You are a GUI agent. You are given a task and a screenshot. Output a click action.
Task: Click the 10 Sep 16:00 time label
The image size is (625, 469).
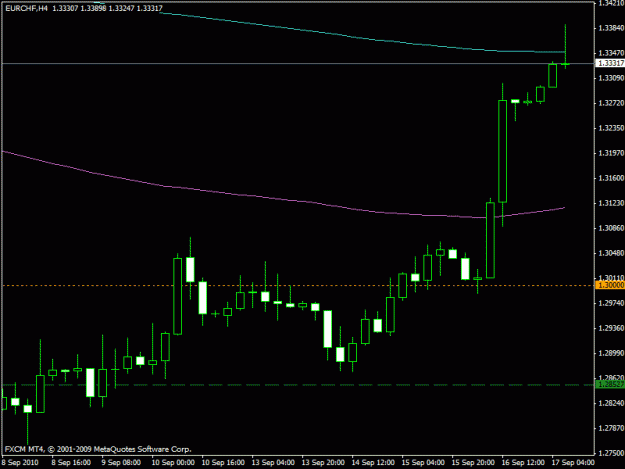coord(223,462)
